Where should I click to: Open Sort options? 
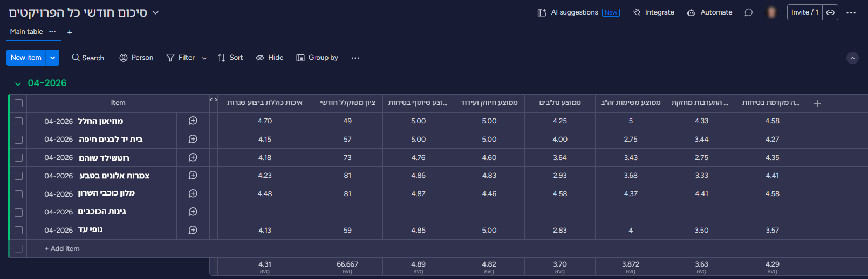(x=230, y=58)
